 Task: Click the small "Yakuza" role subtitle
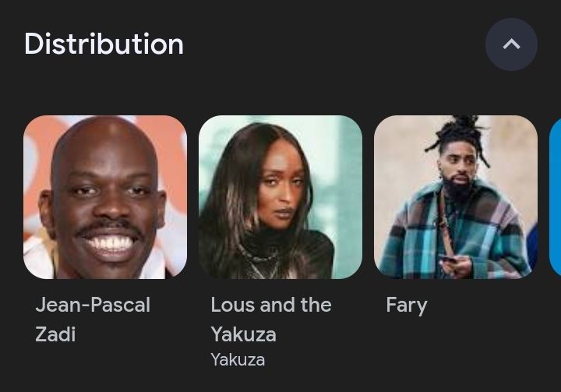pos(238,359)
